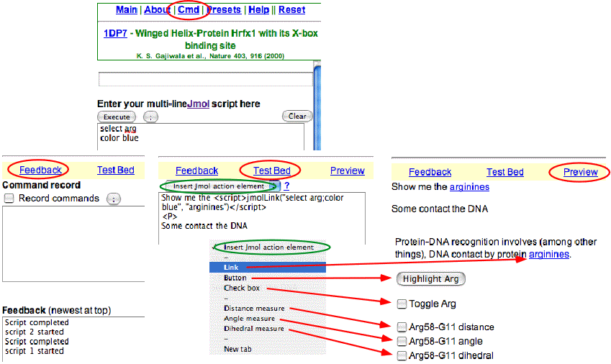Viewport: 611px width, 364px height.
Task: Click the semicolon button next to Record commands
Action: 114,199
